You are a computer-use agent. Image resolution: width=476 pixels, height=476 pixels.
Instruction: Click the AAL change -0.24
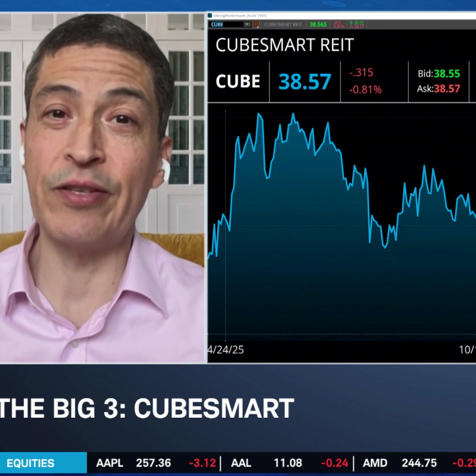tap(335, 463)
